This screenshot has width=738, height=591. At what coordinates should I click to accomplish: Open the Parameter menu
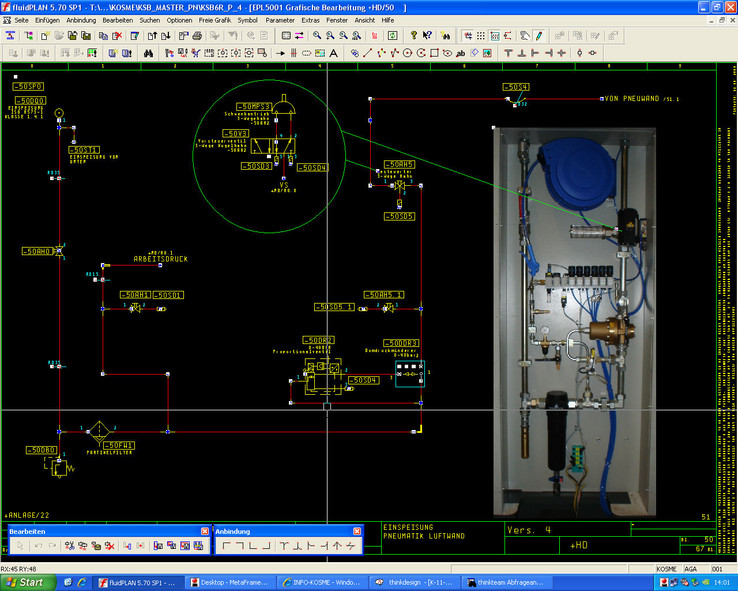tap(280, 20)
